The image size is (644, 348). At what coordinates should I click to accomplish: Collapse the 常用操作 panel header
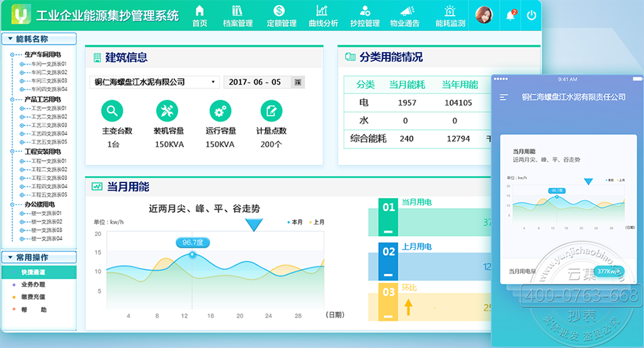(x=39, y=258)
